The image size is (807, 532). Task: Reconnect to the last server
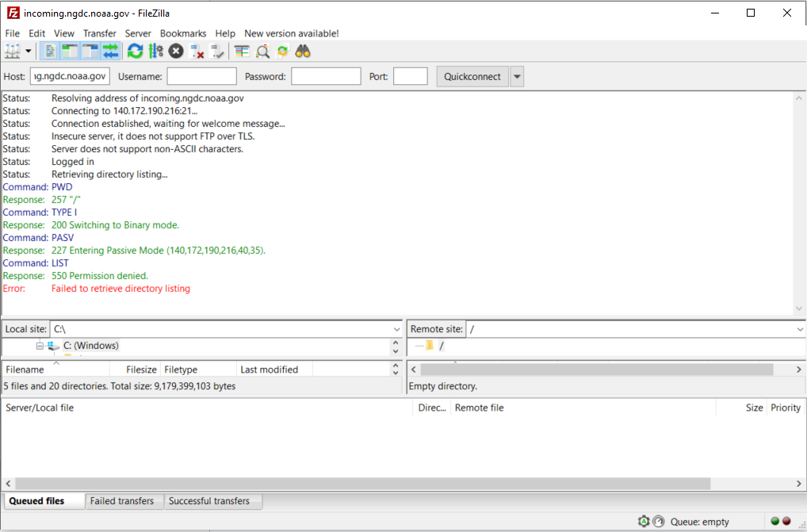coord(217,52)
